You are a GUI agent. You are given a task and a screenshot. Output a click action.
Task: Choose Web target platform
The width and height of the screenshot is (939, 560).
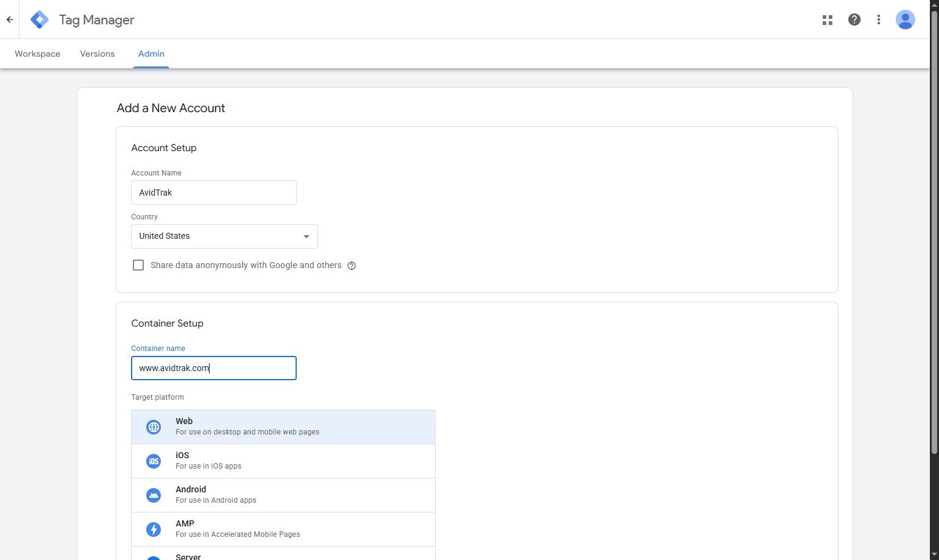[x=283, y=427]
